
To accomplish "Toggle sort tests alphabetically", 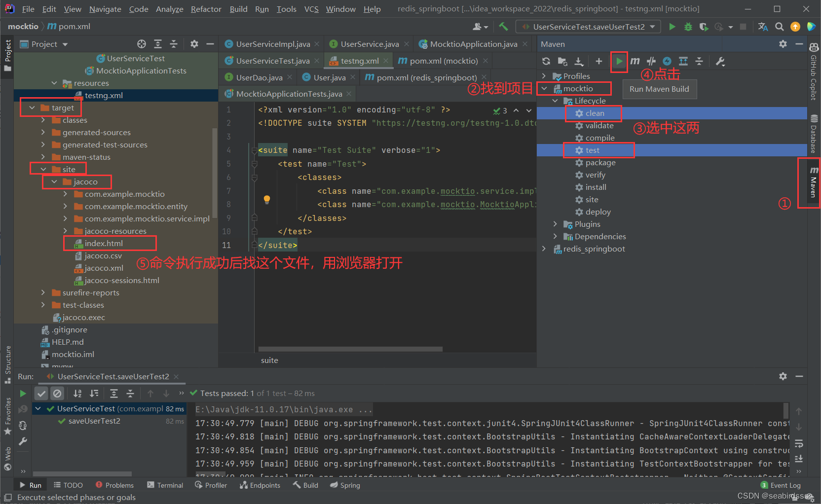I will point(77,393).
